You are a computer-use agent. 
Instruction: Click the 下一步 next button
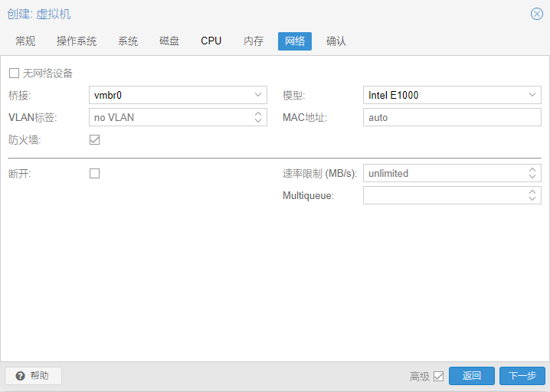[522, 376]
